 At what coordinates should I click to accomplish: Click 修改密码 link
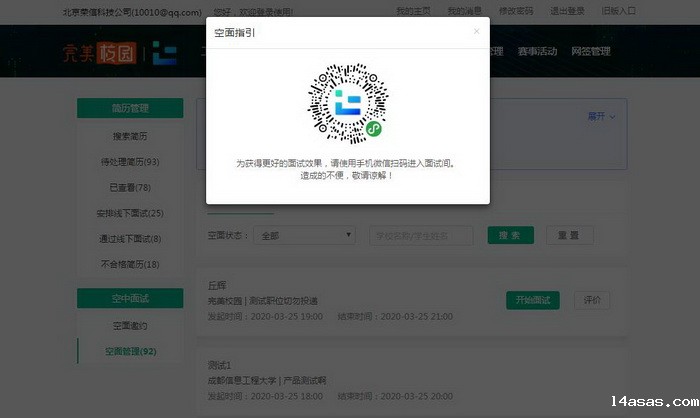pyautogui.click(x=516, y=11)
